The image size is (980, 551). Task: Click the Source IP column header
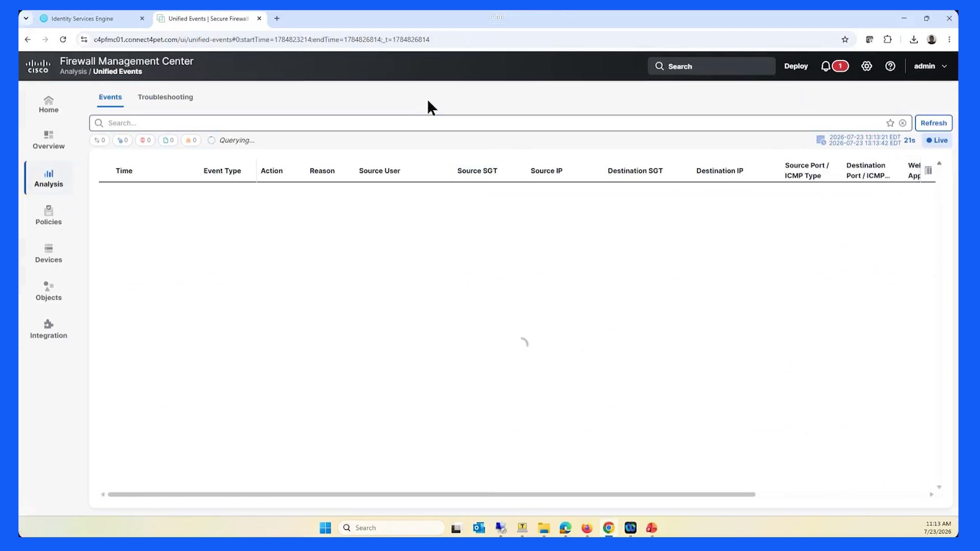click(x=546, y=171)
